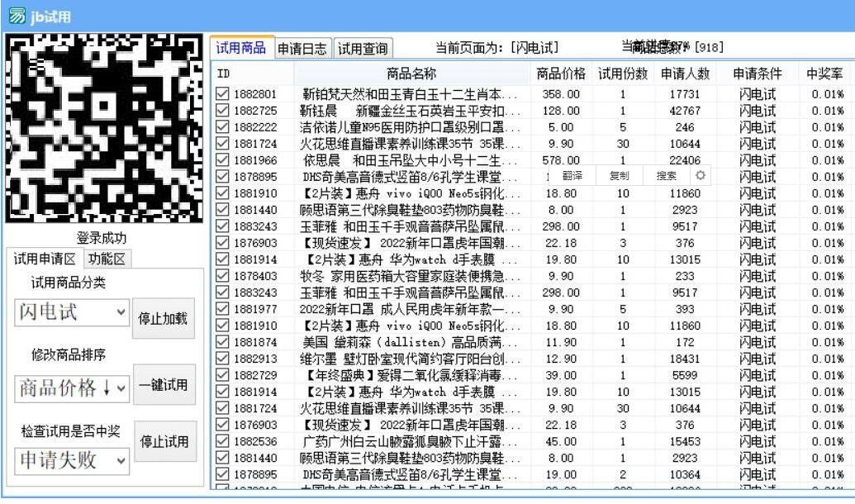The width and height of the screenshot is (855, 504).
Task: Click the 停止试用 button
Action: [164, 441]
